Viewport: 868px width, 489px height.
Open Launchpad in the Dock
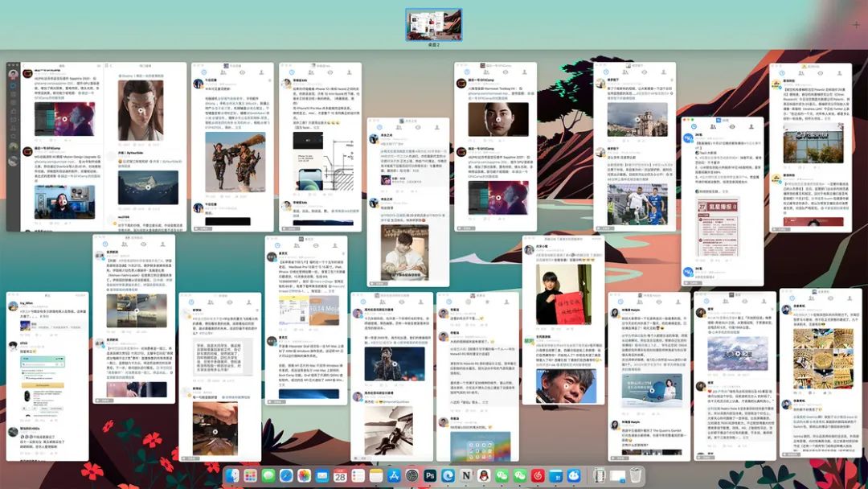250,475
